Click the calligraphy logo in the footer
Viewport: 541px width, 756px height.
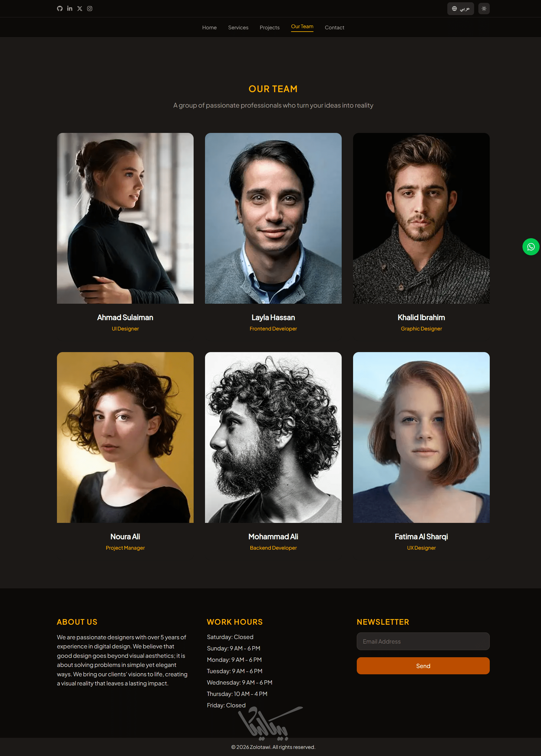(x=270, y=723)
